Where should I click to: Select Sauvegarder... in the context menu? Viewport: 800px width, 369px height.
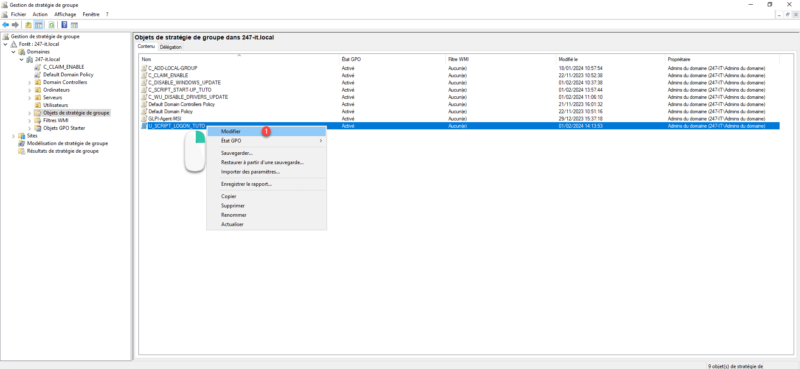click(266, 153)
